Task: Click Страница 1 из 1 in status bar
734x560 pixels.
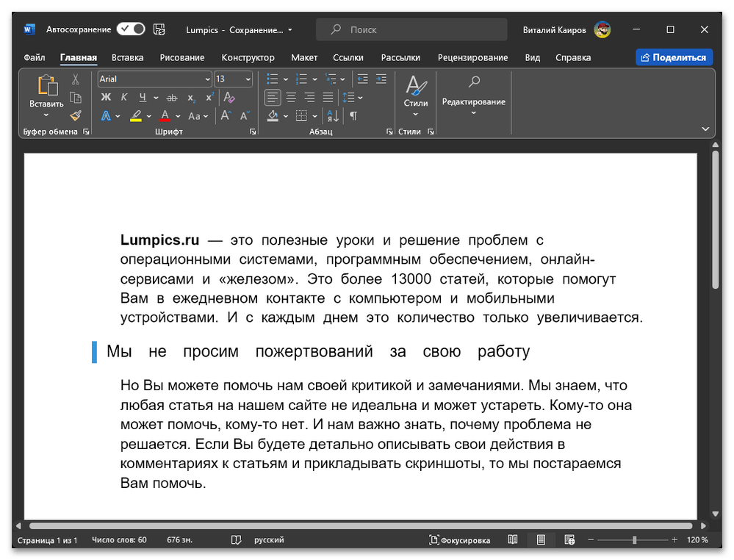Action: pyautogui.click(x=47, y=540)
